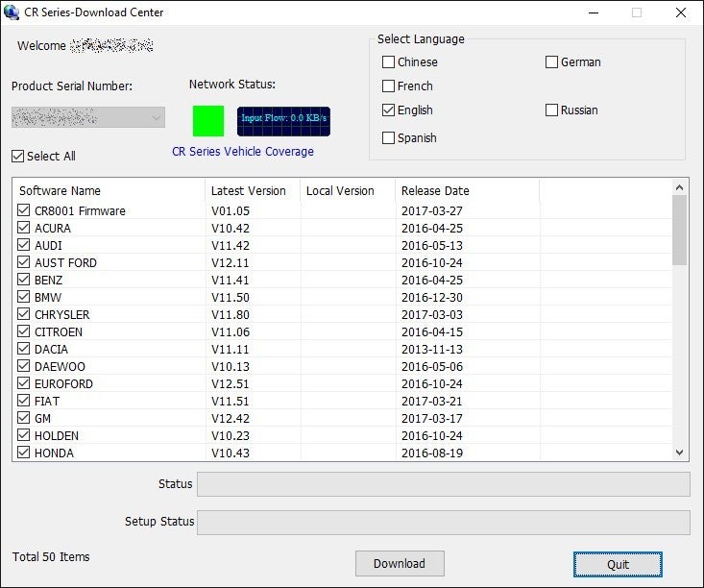This screenshot has width=704, height=588.
Task: Uncheck the DACIA row checkbox
Action: 23,349
